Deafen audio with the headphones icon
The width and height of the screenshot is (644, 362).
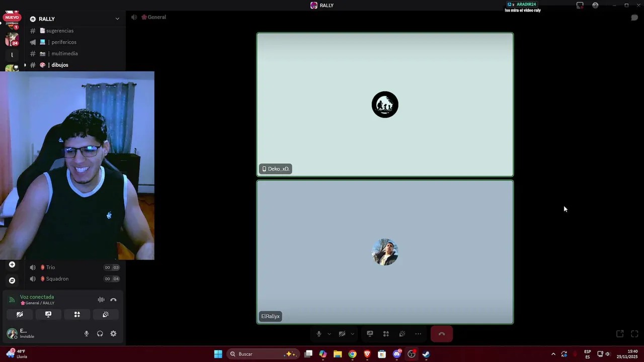pyautogui.click(x=100, y=333)
